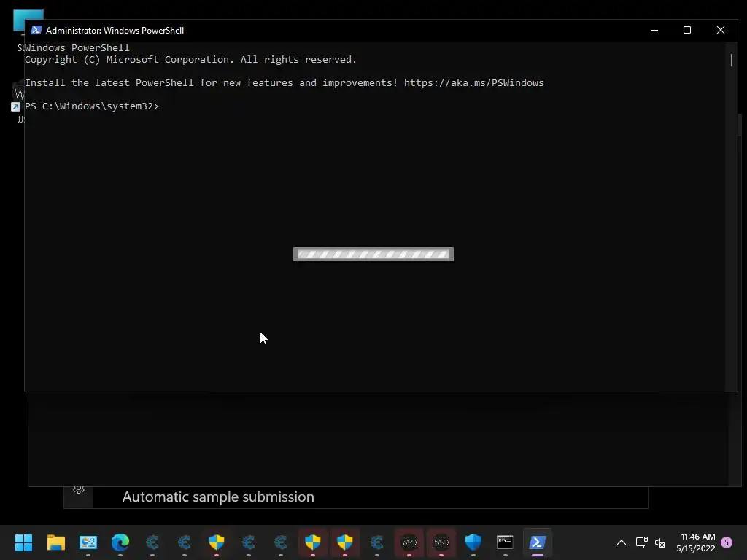Screen dimensions: 747x560
Task: Click the Administrator: Windows PowerShell title text
Action: pyautogui.click(x=115, y=31)
